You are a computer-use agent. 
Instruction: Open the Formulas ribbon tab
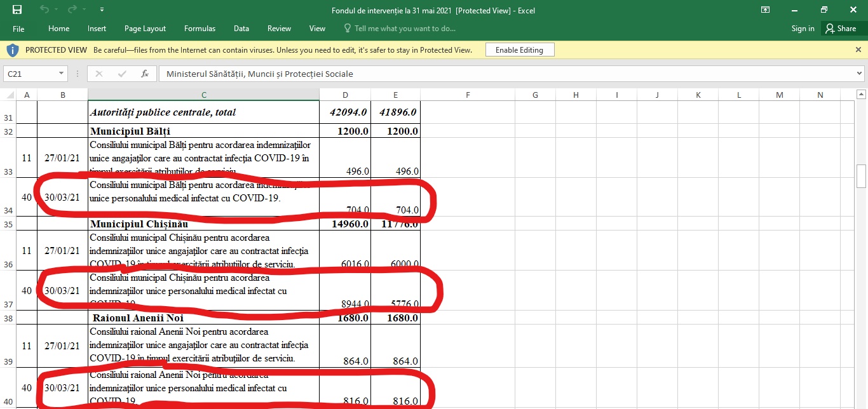point(200,29)
